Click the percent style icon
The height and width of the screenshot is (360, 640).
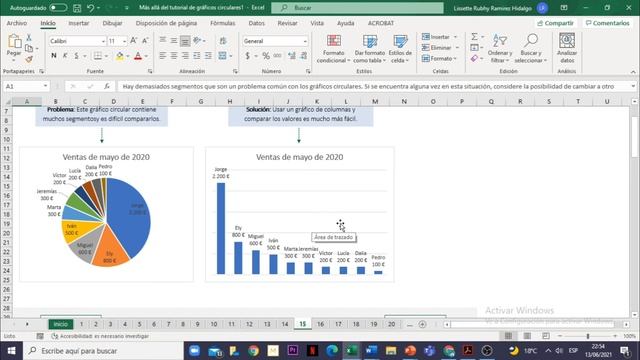pos(266,56)
